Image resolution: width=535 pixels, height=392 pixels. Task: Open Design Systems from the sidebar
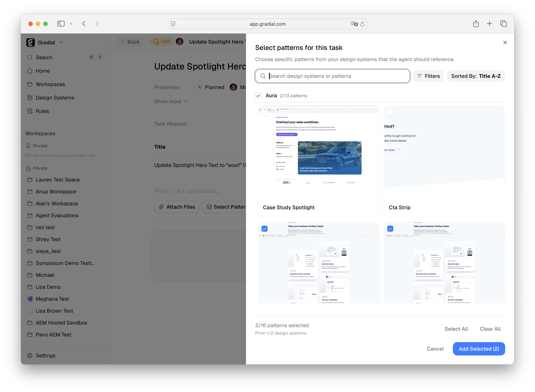click(x=55, y=97)
